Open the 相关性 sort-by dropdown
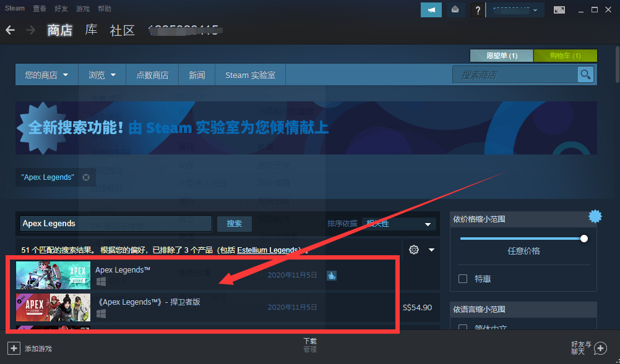This screenshot has width=620, height=364. 398,224
